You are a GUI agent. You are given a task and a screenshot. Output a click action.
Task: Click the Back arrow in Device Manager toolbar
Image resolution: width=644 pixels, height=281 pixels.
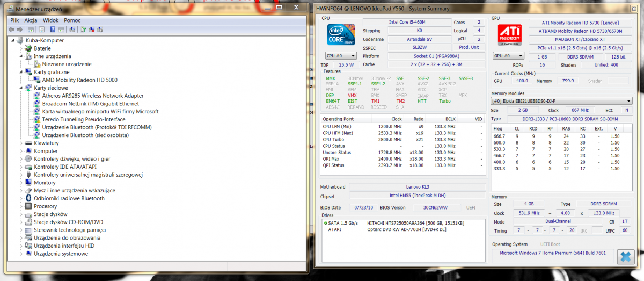point(11,30)
